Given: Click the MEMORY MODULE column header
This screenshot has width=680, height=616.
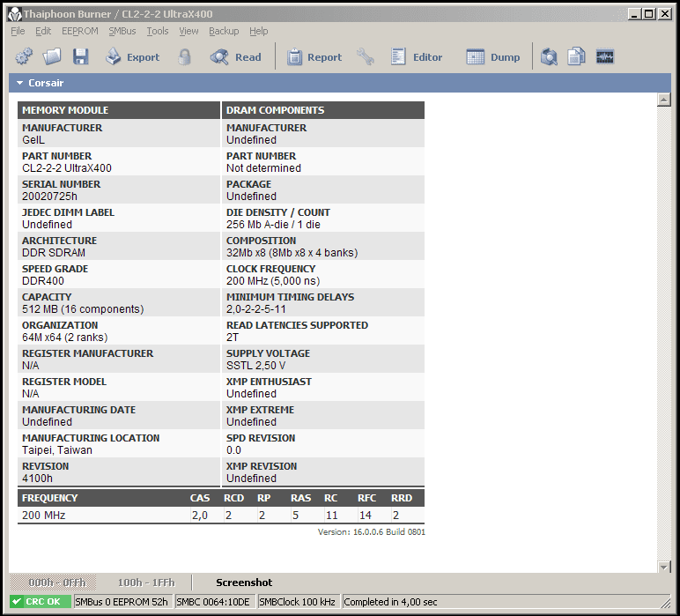Looking at the screenshot, I should click(x=119, y=110).
